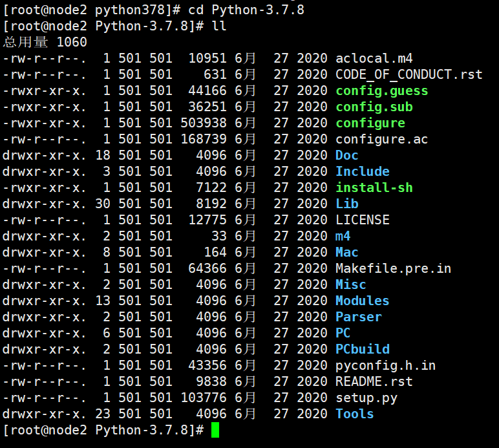Click the Misc directory name
499x448 pixels.
click(351, 285)
